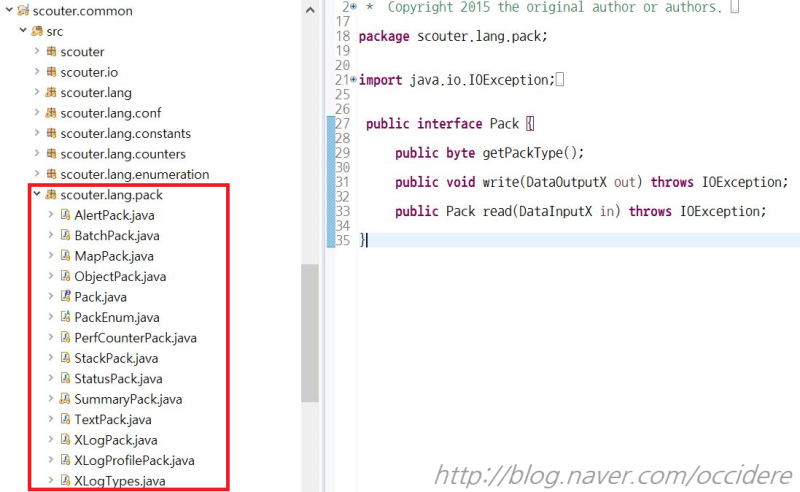Click the Pack.java interface file icon
The width and height of the screenshot is (800, 492).
[65, 296]
